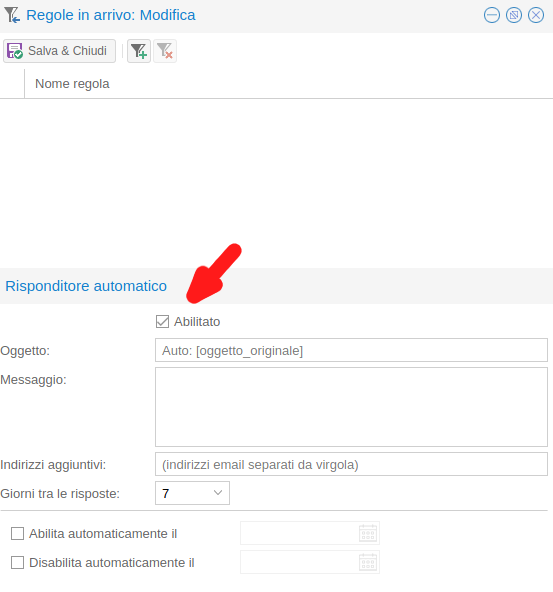
Task: Click the Salva & Chiudi button
Action: click(59, 51)
